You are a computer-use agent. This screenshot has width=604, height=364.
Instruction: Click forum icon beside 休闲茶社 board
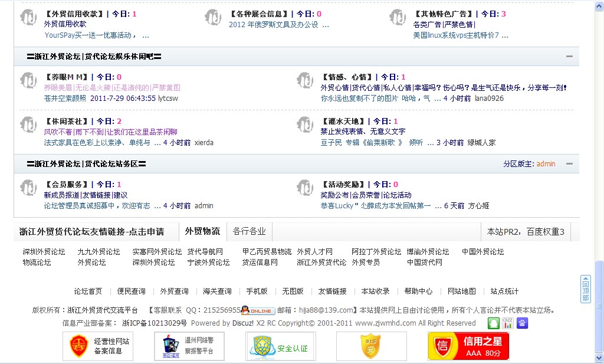pos(28,125)
